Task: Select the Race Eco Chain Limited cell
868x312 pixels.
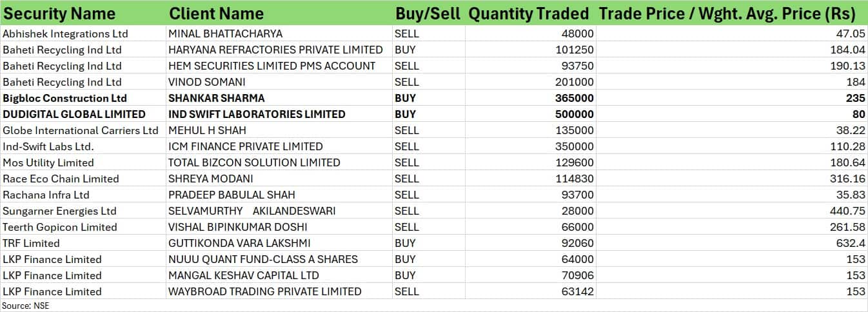Action: click(x=61, y=179)
